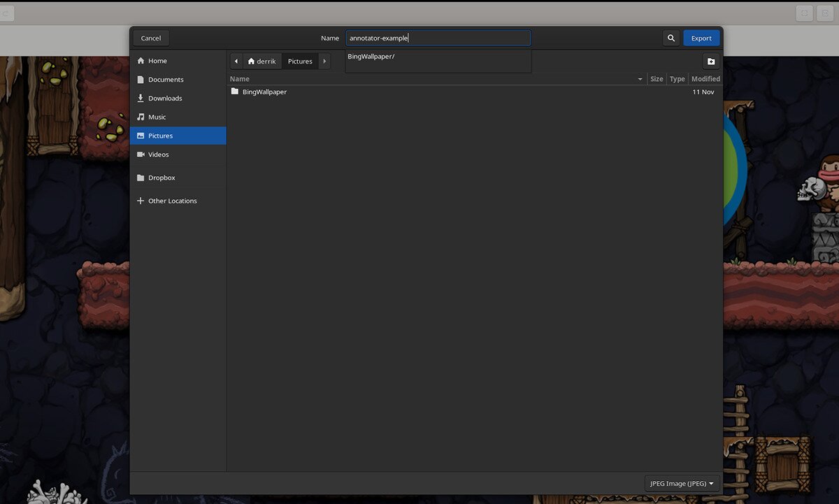Select the Music sidebar icon
This screenshot has height=504, width=839.
tap(141, 117)
